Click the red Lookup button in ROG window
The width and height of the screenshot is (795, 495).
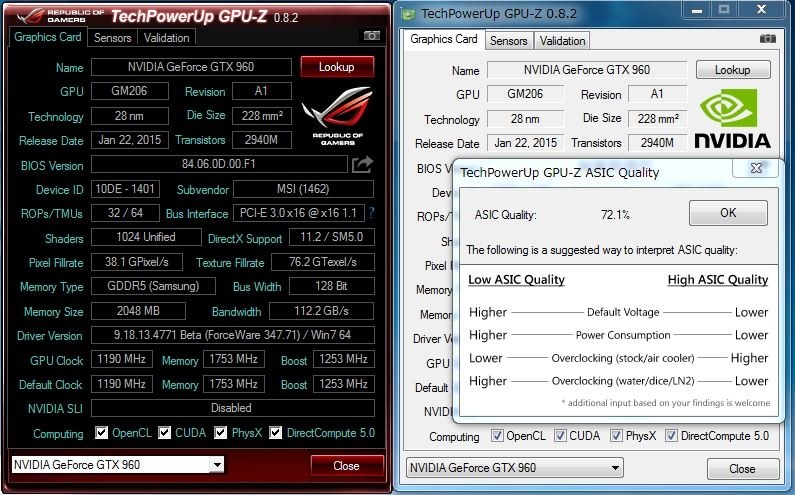tap(337, 67)
